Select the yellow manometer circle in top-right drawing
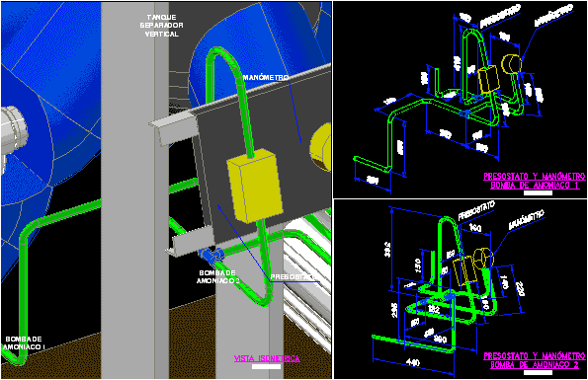This screenshot has height=380, width=588. pyautogui.click(x=511, y=64)
